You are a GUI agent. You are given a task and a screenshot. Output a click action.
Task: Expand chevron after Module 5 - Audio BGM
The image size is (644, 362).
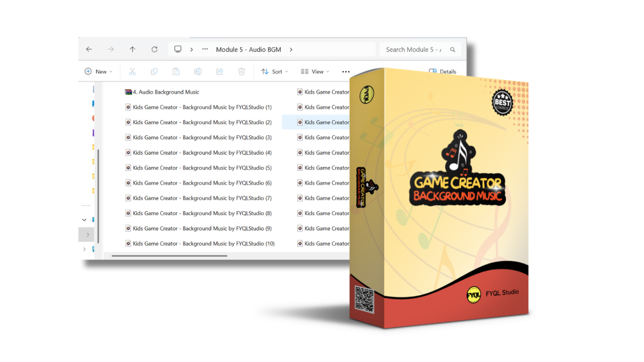pos(291,49)
